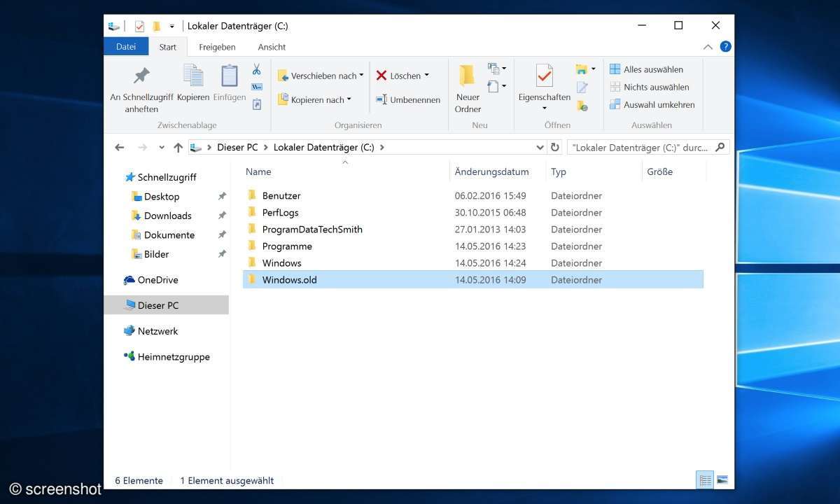Go up one level with the up arrow

point(178,148)
